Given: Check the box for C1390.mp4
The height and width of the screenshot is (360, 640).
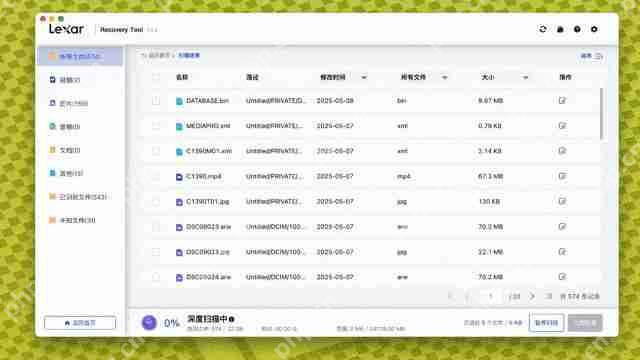Looking at the screenshot, I should click(x=156, y=176).
